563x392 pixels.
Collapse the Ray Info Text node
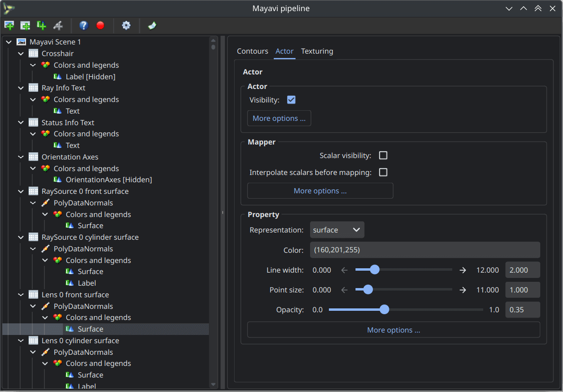tap(21, 88)
